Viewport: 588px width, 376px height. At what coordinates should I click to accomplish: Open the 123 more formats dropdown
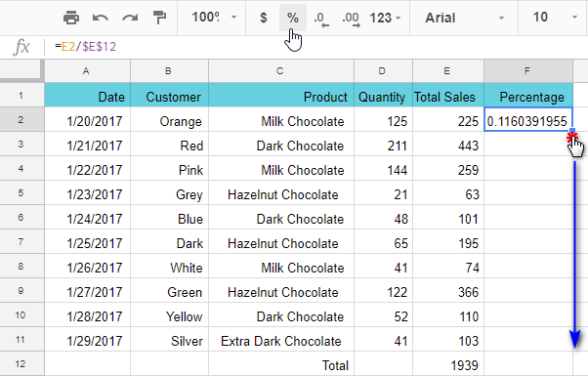(x=385, y=18)
